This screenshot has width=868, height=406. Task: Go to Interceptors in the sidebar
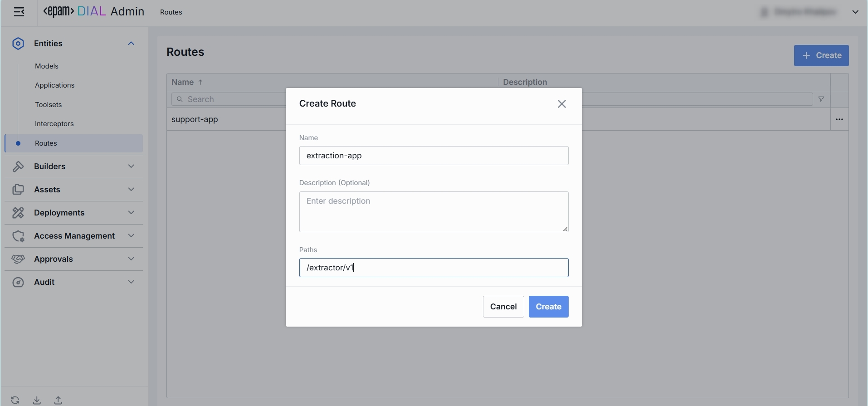[x=54, y=124]
